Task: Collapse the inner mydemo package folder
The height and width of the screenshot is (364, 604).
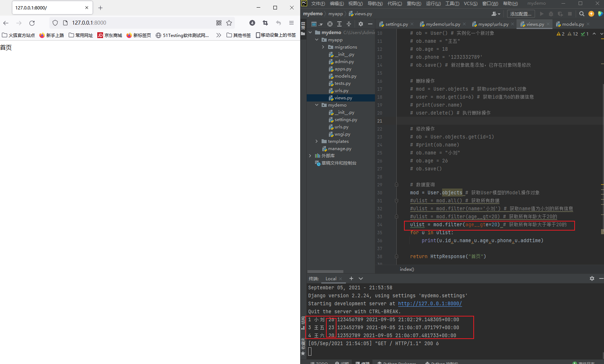Action: [x=317, y=105]
